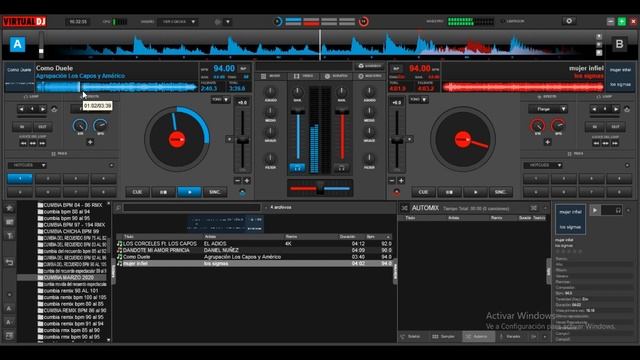Double loop length on left deck
The height and width of the screenshot is (360, 640).
pyautogui.click(x=42, y=109)
